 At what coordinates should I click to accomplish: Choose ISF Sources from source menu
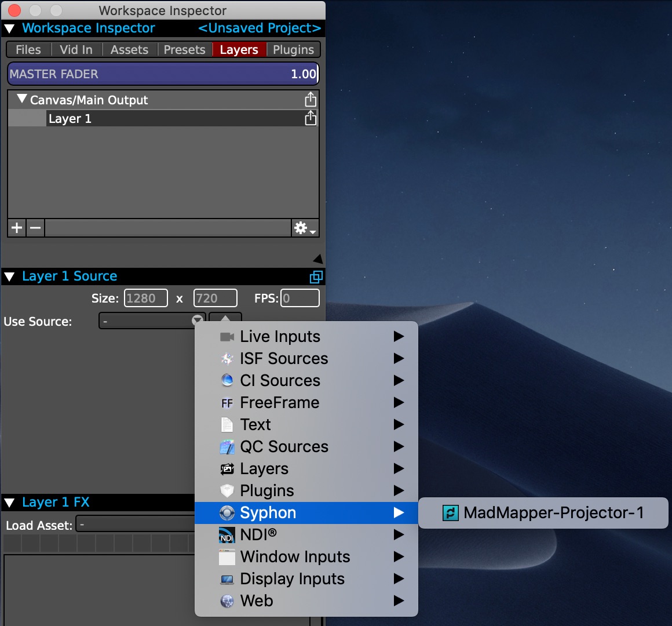tap(306, 358)
